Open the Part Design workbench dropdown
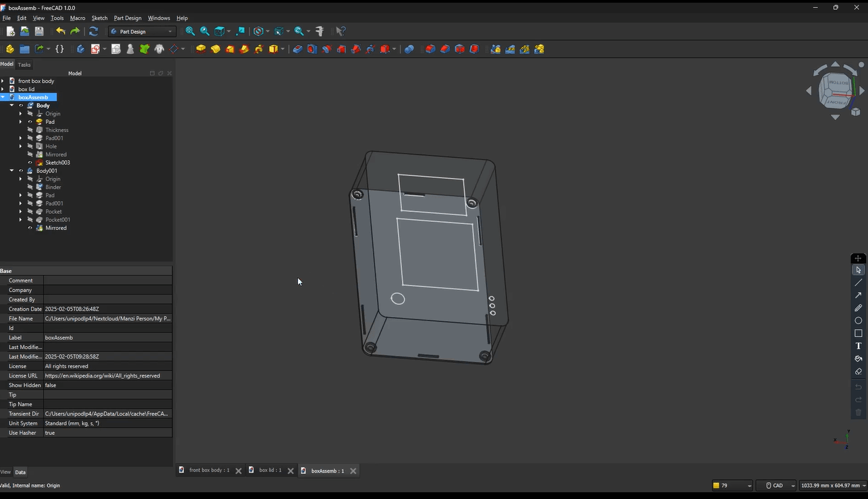868x499 pixels. [142, 31]
